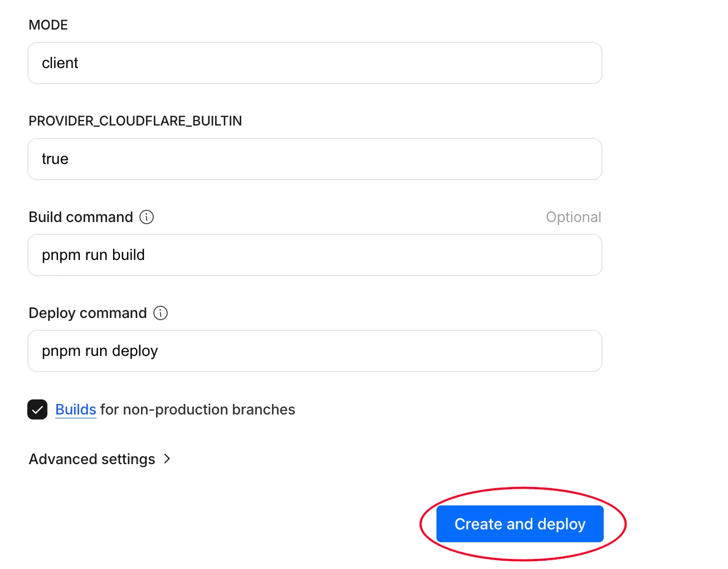Click the 'pnpm run deploy' command text
This screenshot has width=728, height=569.
pos(100,351)
